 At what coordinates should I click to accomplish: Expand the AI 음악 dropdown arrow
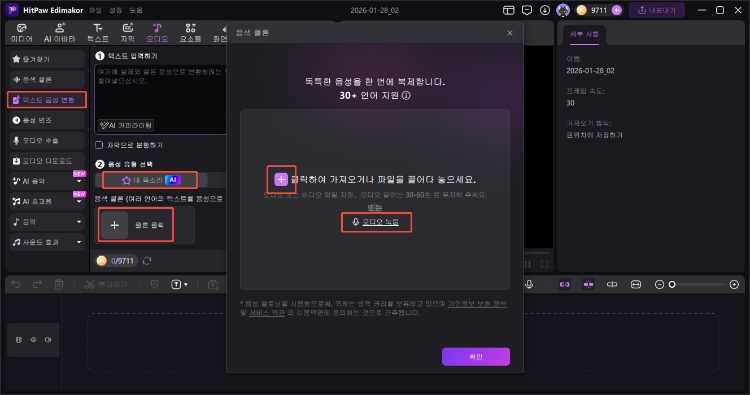pos(79,181)
